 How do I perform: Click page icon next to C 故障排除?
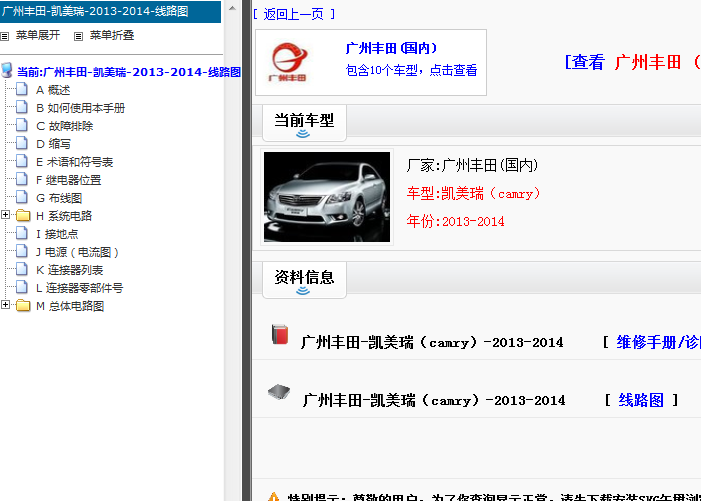(x=21, y=125)
